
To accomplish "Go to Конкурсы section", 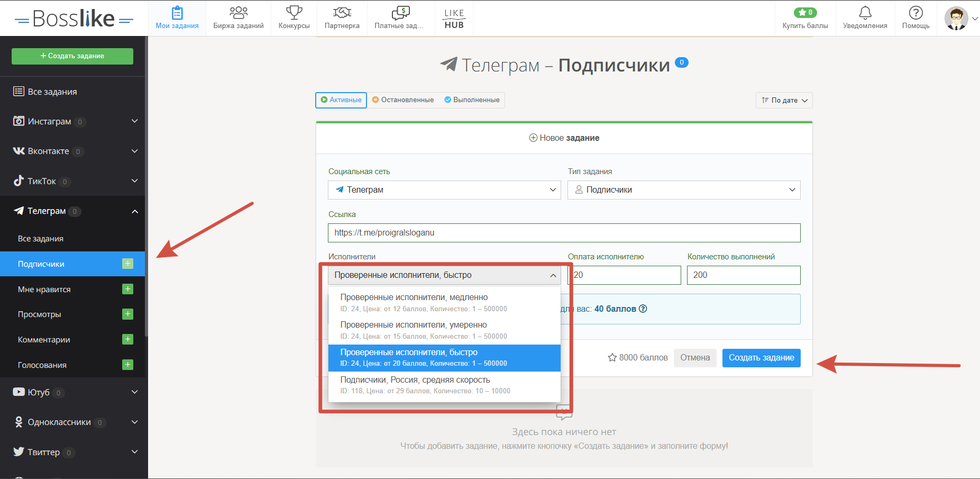I will coord(294,18).
